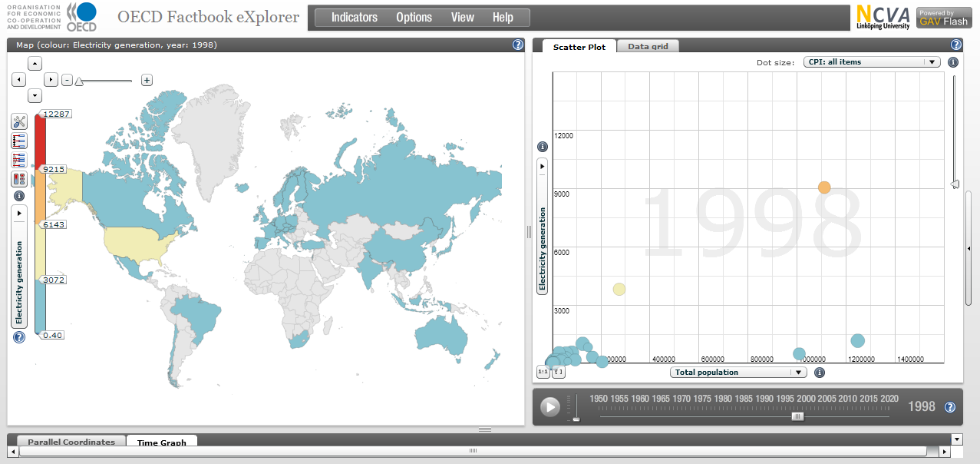Switch to the Data grid tab
Image resolution: width=980 pixels, height=464 pixels.
point(648,47)
